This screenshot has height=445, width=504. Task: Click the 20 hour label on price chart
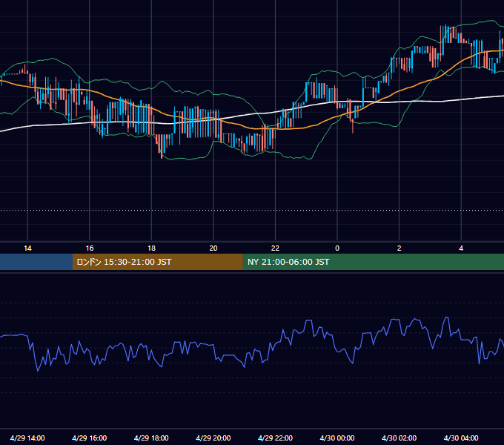[x=213, y=248]
